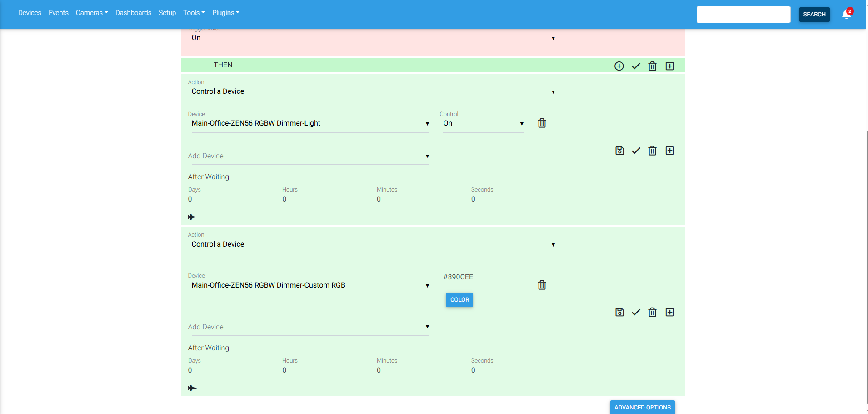
Task: Click the COLOR picker button
Action: (459, 300)
